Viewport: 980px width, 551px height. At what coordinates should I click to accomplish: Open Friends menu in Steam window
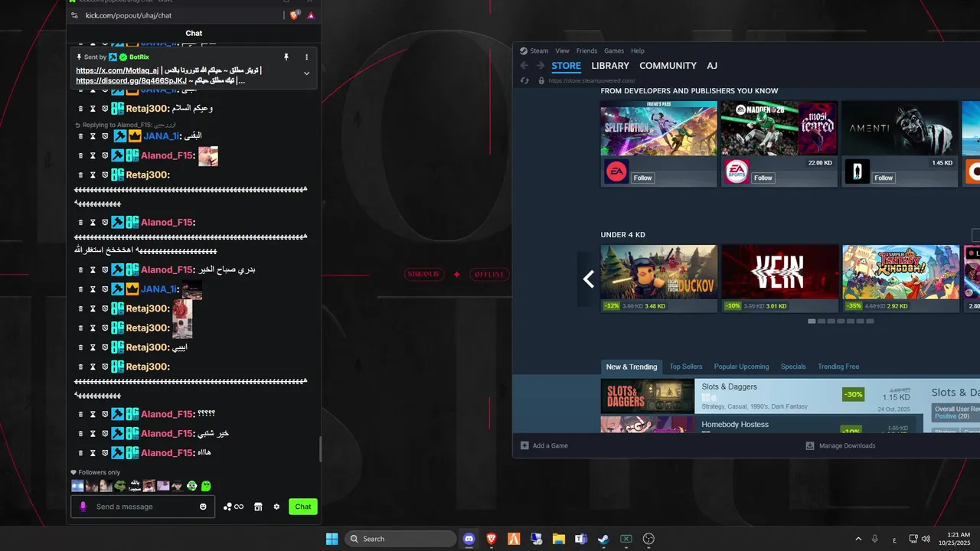(x=586, y=51)
